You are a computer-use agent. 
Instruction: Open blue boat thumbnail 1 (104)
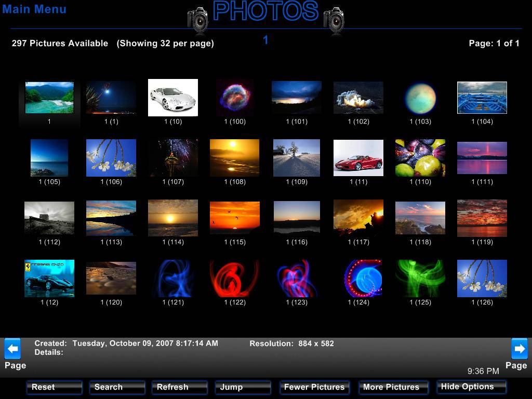(482, 97)
